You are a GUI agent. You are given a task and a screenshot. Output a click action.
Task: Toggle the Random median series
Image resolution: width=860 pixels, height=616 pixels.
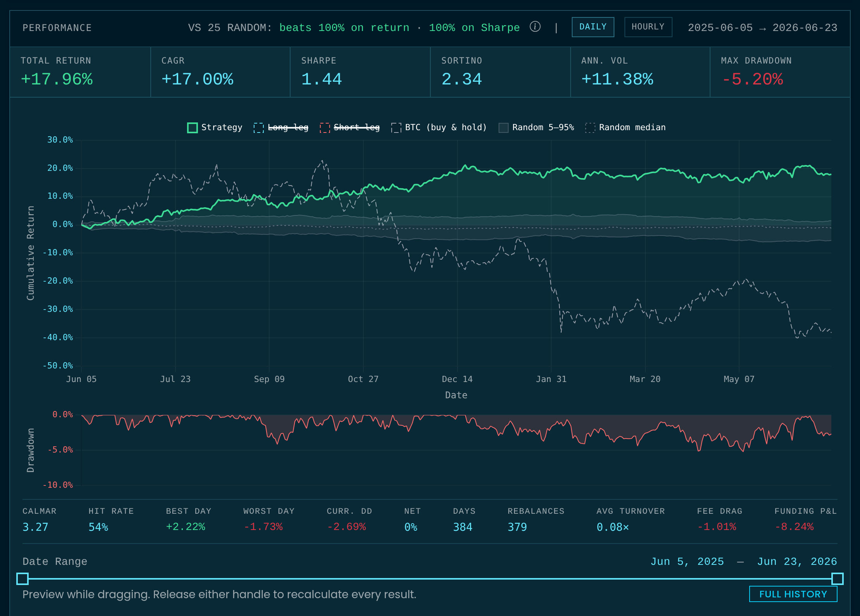click(625, 127)
